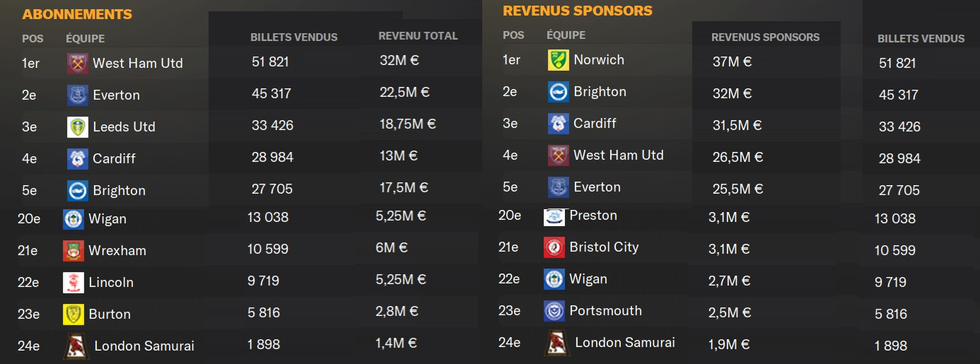The width and height of the screenshot is (980, 364).
Task: Sort by the Revenu Total column header
Action: pos(418,36)
